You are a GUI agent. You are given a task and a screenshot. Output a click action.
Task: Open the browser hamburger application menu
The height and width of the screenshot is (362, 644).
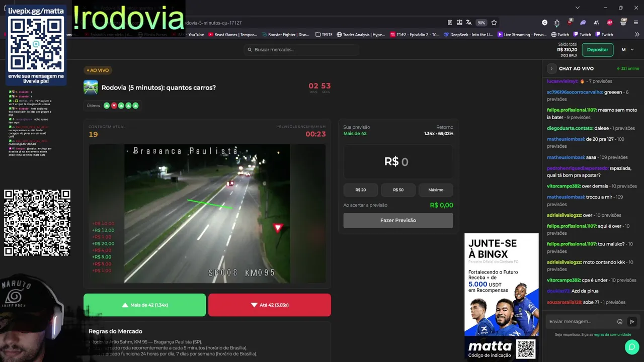(636, 23)
